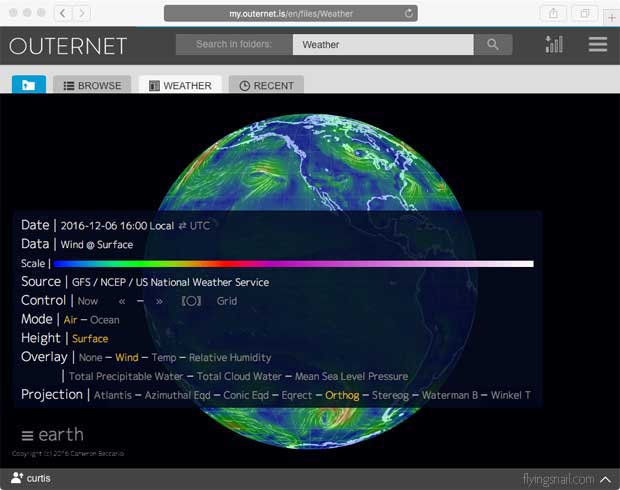Set overlay to Temp

click(164, 358)
